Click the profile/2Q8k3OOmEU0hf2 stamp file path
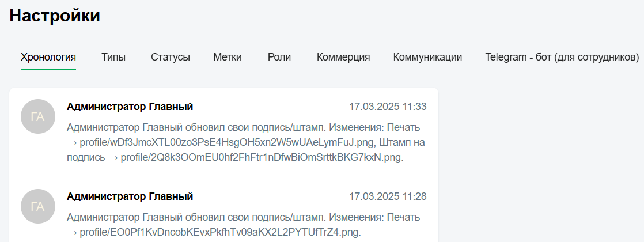Image resolution: width=644 pixels, height=242 pixels. point(262,157)
